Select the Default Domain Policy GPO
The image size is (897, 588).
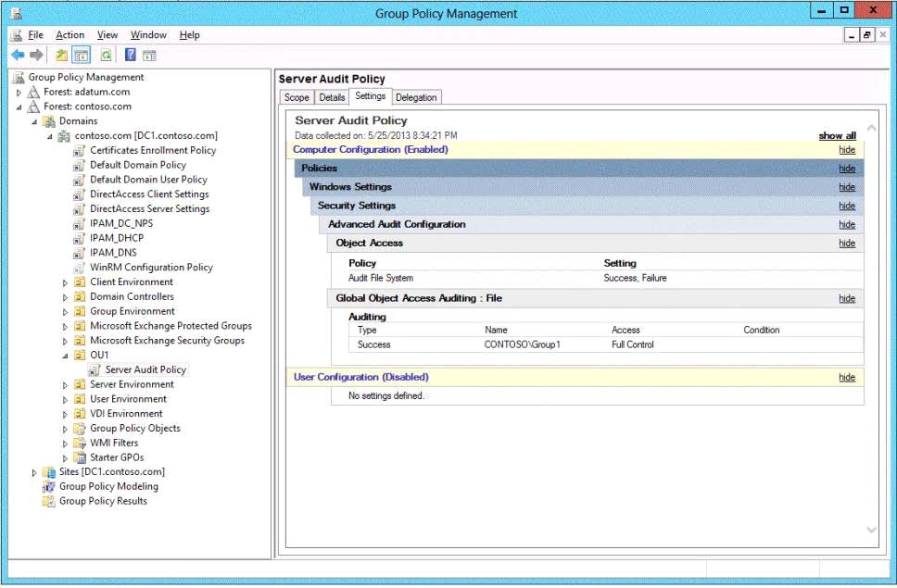(x=137, y=165)
